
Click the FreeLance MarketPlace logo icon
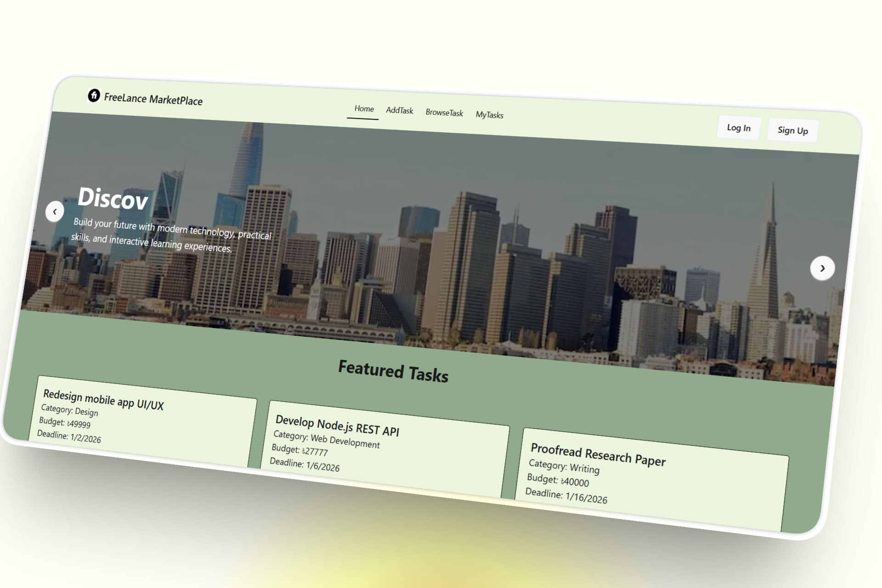(94, 95)
